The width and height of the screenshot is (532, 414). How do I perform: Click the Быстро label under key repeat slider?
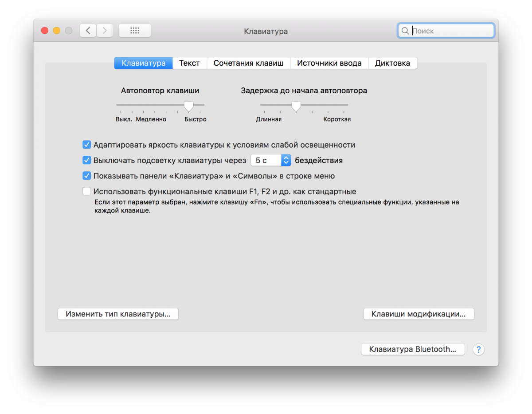tap(196, 119)
